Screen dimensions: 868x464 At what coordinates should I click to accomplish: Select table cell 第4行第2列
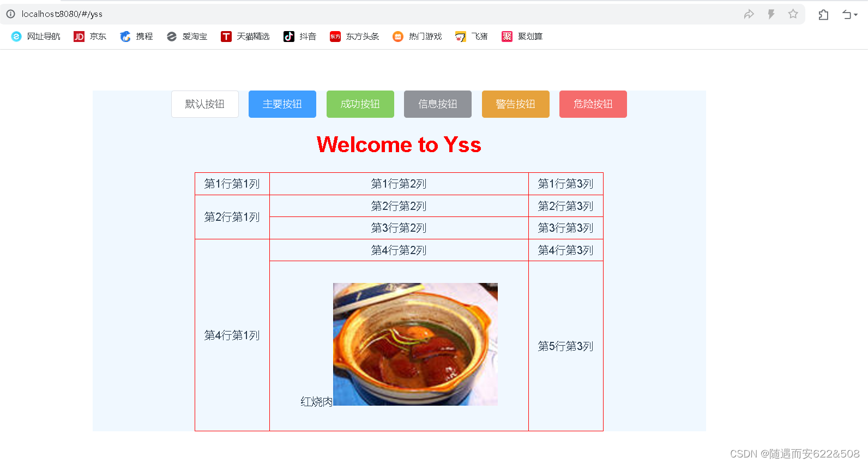(x=399, y=250)
